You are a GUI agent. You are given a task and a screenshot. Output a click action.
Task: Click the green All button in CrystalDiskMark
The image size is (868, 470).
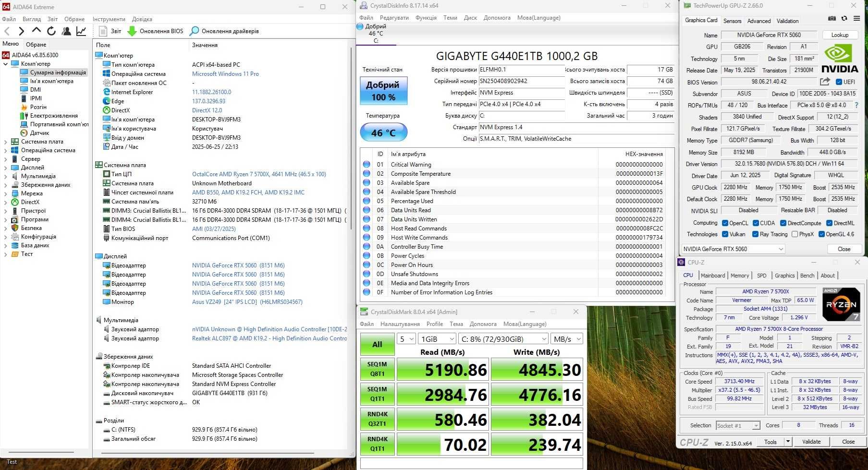coord(377,344)
